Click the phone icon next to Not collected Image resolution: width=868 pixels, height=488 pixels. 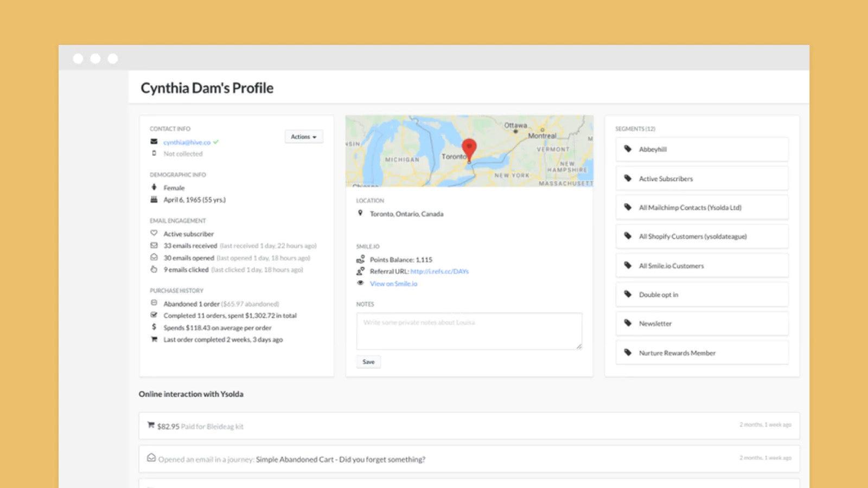[x=154, y=153]
